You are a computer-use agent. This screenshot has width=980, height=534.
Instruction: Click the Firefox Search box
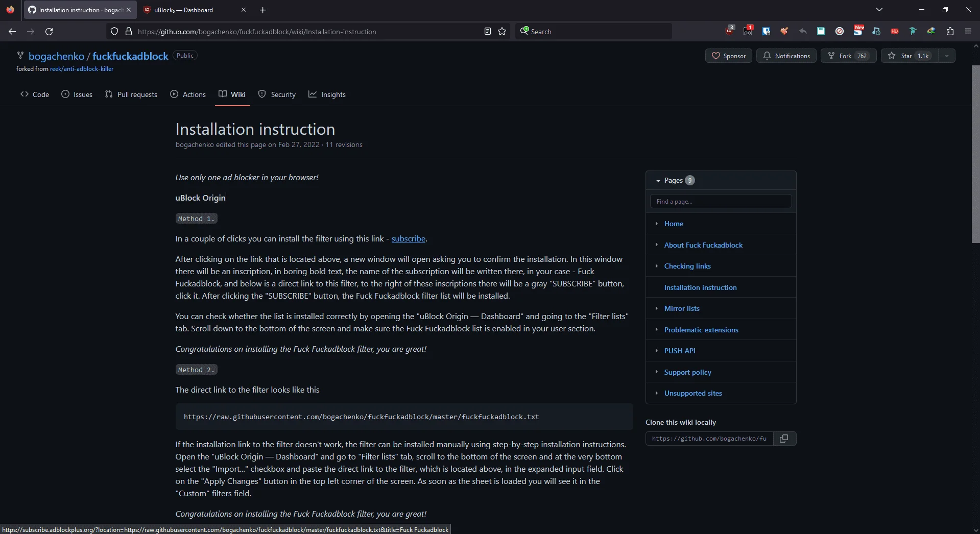point(593,31)
